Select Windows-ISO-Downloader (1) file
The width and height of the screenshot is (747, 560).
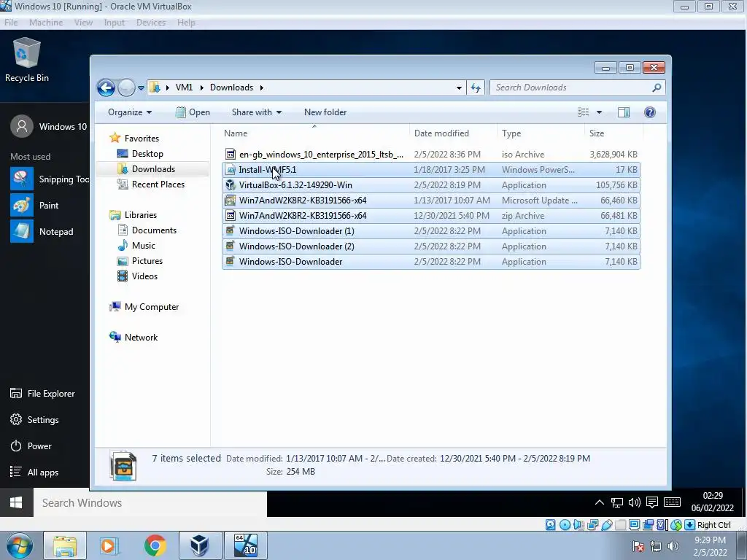point(431,231)
